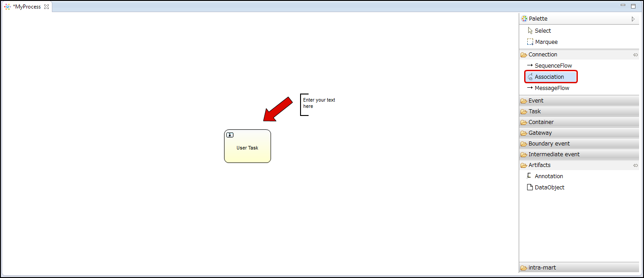The width and height of the screenshot is (644, 278).
Task: Expand the Task palette drawer
Action: point(580,111)
